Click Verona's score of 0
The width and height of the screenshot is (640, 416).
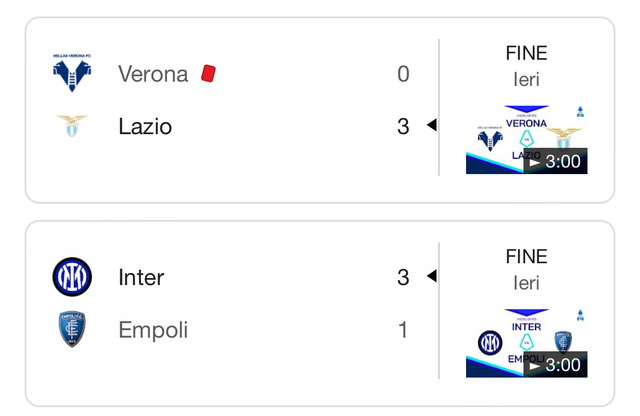(x=403, y=74)
